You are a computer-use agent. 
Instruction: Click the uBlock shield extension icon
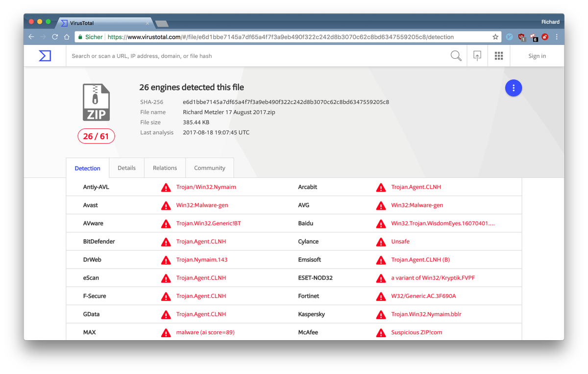[521, 37]
